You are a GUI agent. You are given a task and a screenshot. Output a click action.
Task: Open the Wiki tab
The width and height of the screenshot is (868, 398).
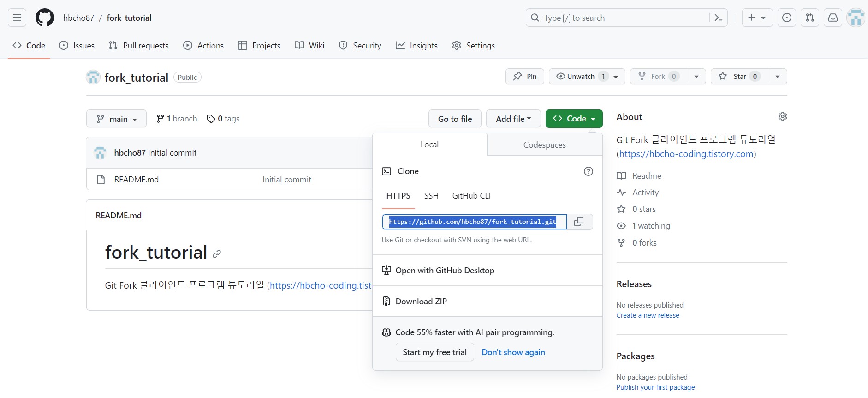tap(309, 45)
